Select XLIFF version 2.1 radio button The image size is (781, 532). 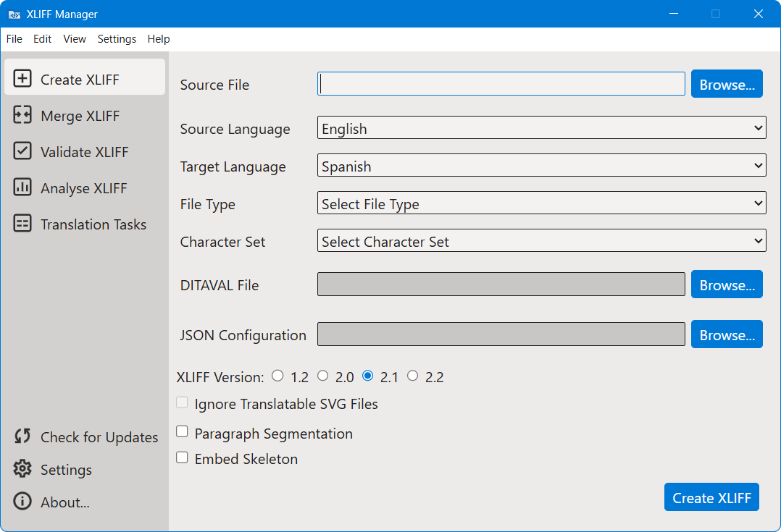pos(367,376)
